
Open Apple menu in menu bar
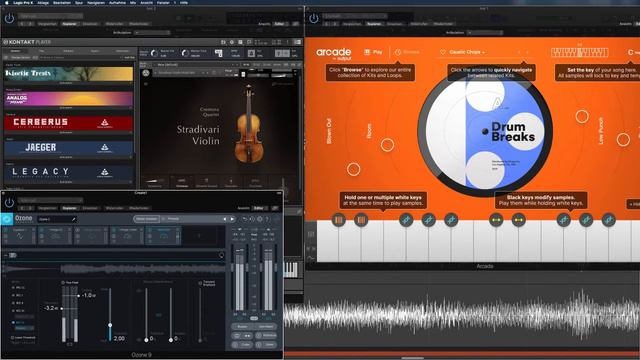[7, 2]
